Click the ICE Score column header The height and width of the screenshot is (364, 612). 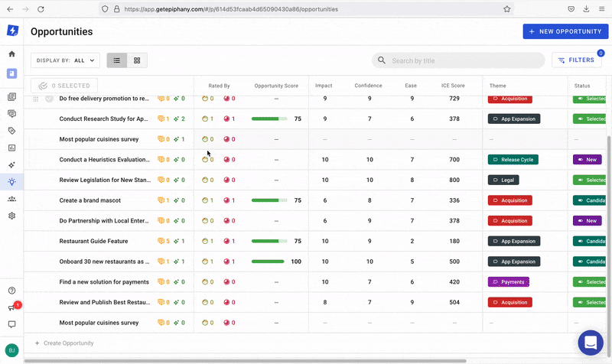click(x=452, y=86)
